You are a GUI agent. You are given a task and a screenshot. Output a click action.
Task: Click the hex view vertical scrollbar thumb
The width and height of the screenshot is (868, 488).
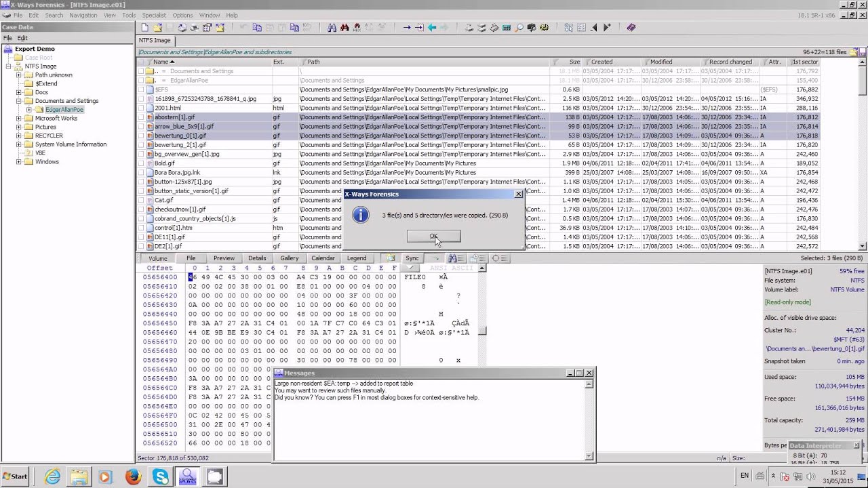coord(482,331)
